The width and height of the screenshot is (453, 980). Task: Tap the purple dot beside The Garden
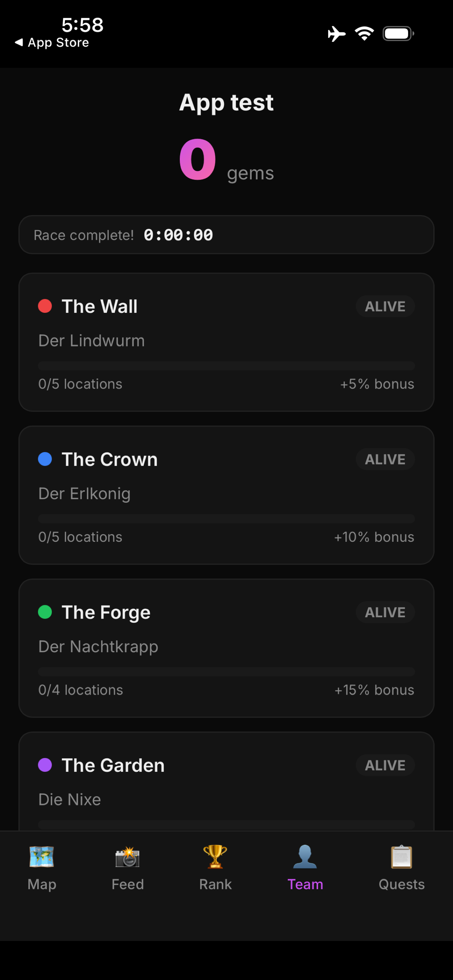(x=45, y=765)
